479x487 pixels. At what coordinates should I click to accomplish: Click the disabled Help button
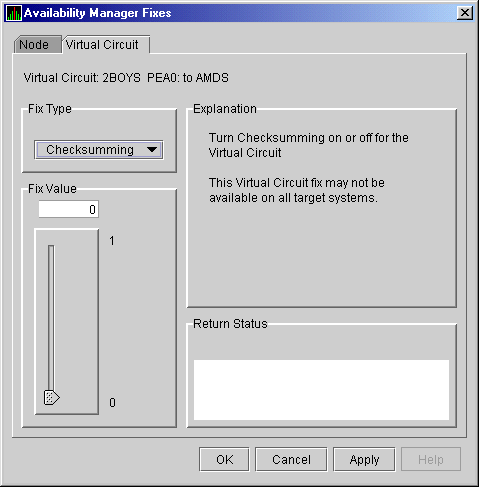pos(431,459)
